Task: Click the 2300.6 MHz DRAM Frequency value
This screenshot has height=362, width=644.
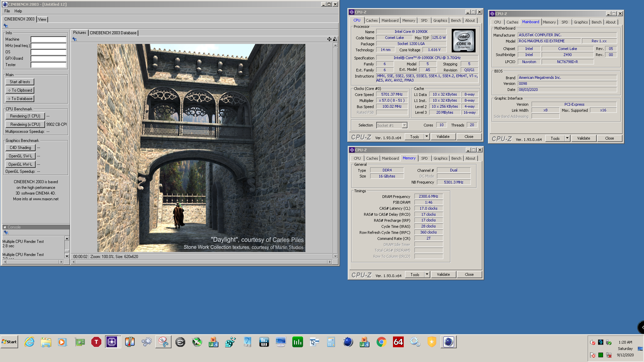Action: point(429,197)
